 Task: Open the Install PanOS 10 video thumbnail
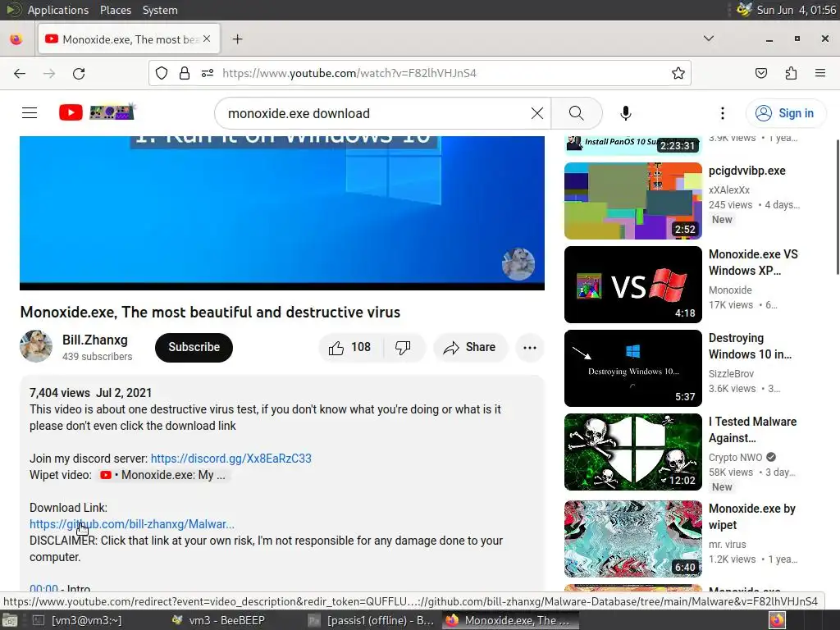click(632, 145)
